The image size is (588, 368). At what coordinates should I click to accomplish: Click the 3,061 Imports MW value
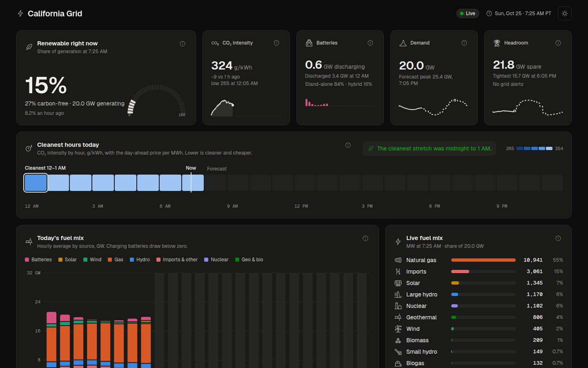tap(535, 272)
